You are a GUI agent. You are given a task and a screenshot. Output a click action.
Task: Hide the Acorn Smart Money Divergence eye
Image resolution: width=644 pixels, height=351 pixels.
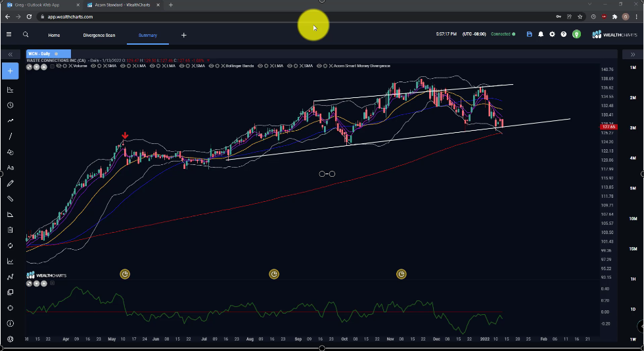tap(319, 66)
